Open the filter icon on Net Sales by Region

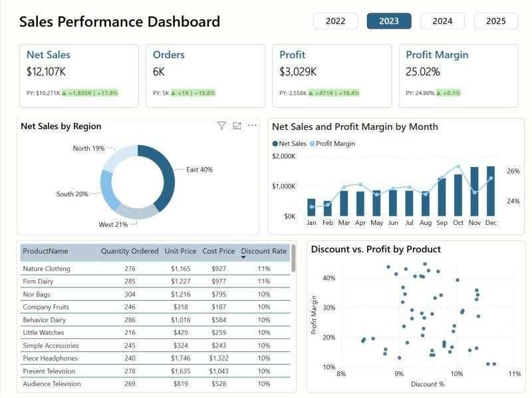coord(221,126)
